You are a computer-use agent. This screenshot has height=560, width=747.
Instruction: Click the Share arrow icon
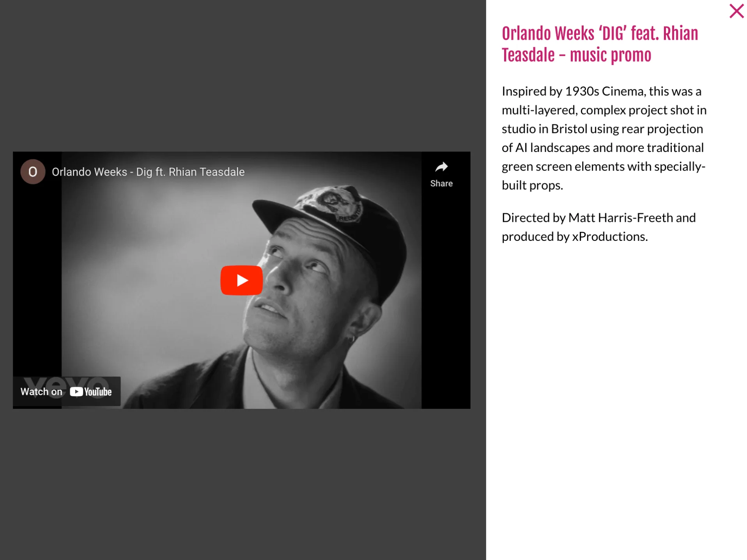(441, 167)
